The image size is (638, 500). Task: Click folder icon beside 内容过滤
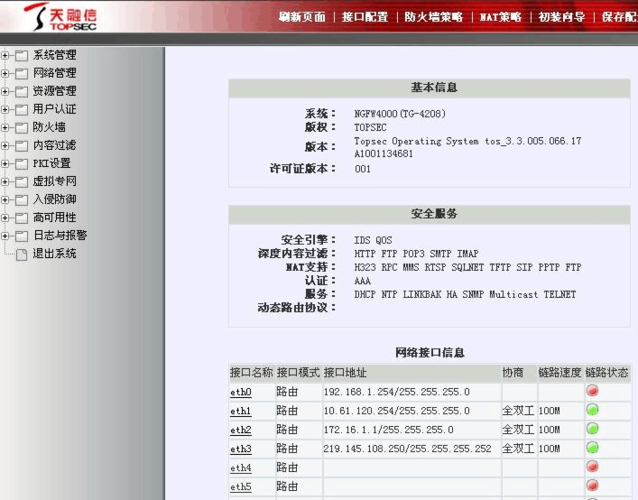[22, 146]
